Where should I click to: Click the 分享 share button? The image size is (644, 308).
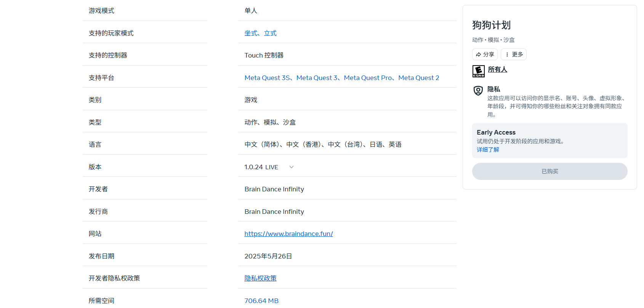tap(485, 55)
